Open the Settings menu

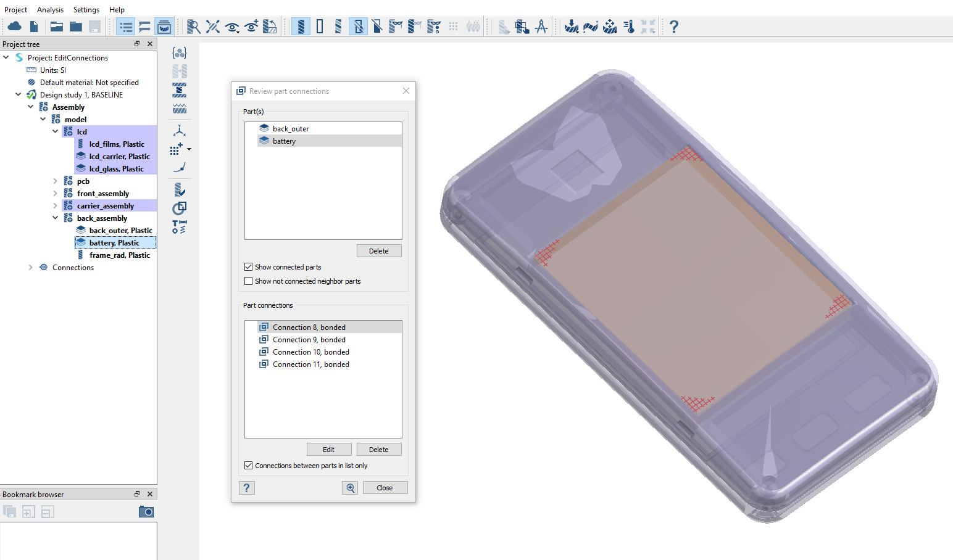coord(86,10)
